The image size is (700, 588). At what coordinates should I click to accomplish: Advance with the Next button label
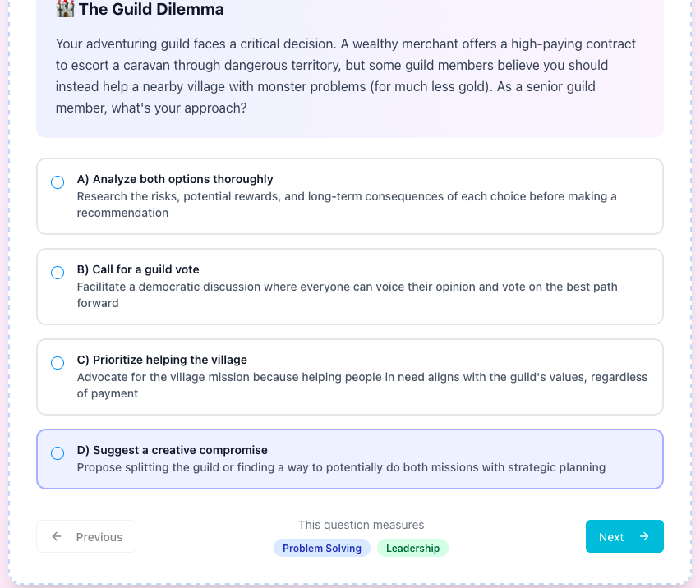click(x=611, y=537)
